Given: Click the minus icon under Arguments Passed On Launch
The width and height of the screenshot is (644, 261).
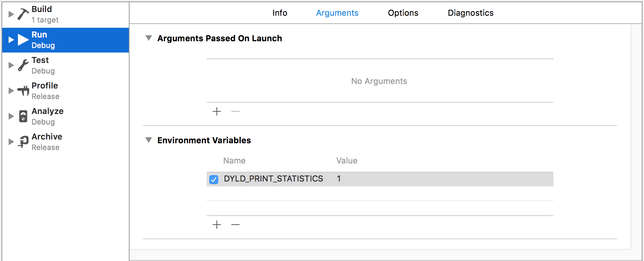Looking at the screenshot, I should click(236, 111).
